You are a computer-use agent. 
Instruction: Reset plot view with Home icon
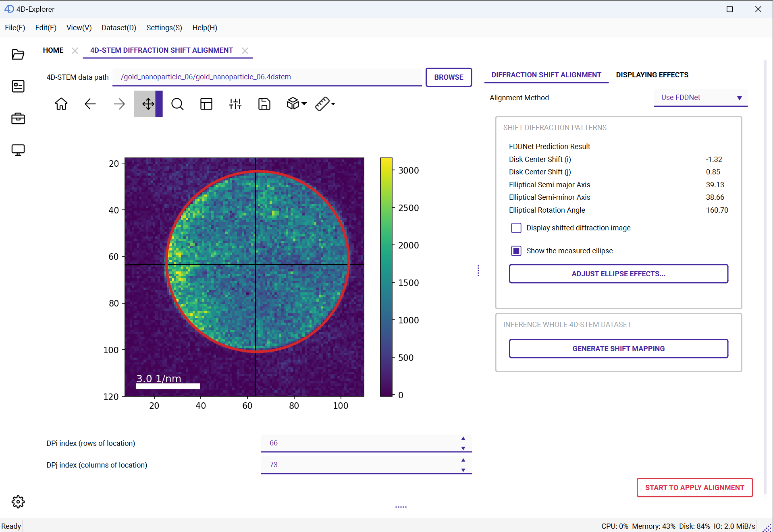tap(61, 104)
